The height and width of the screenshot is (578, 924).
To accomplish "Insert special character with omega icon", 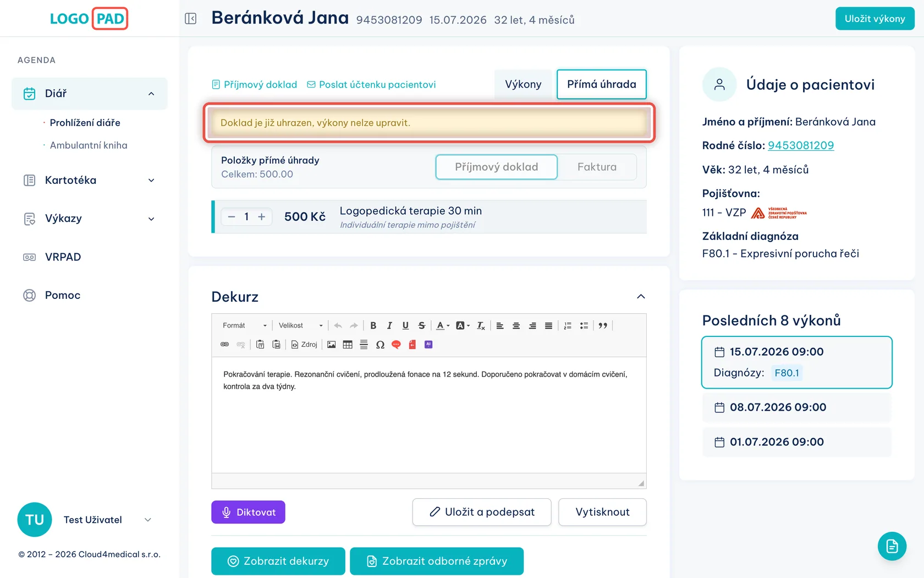I will tap(380, 345).
